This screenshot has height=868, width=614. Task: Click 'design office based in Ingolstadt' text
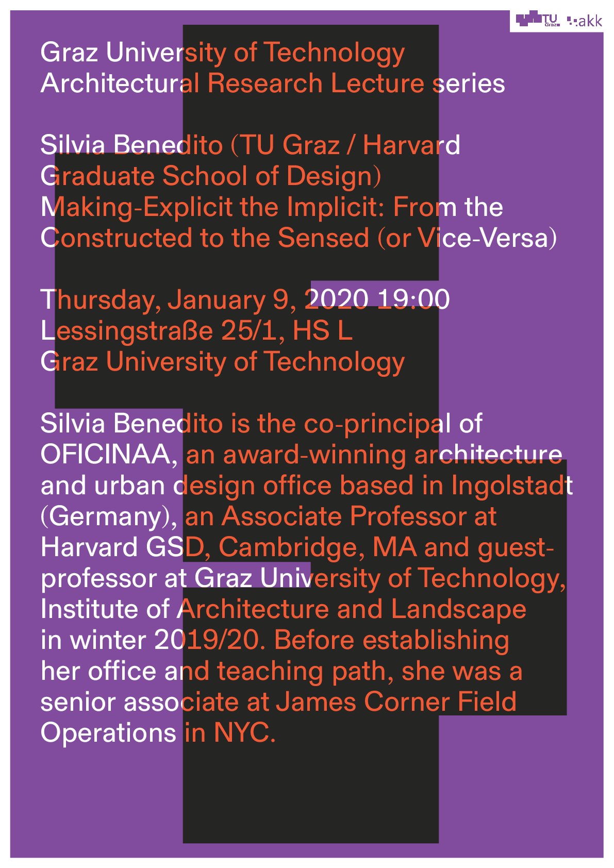pyautogui.click(x=373, y=486)
